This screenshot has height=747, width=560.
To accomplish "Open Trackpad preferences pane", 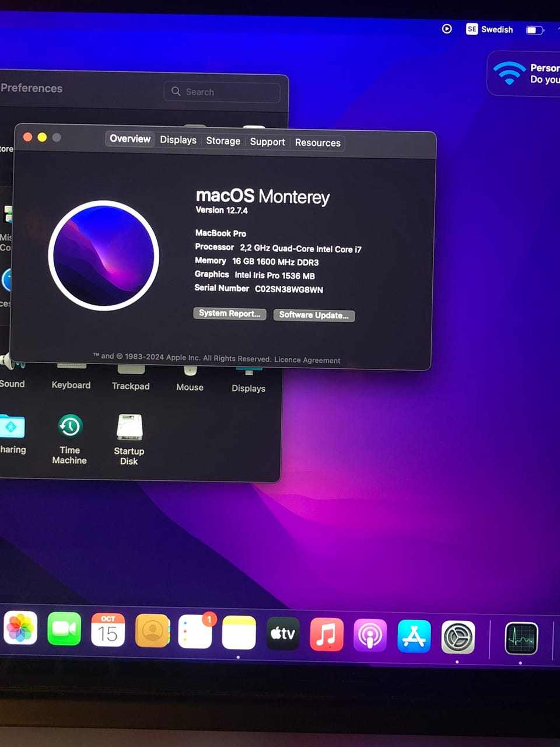I will point(131,378).
